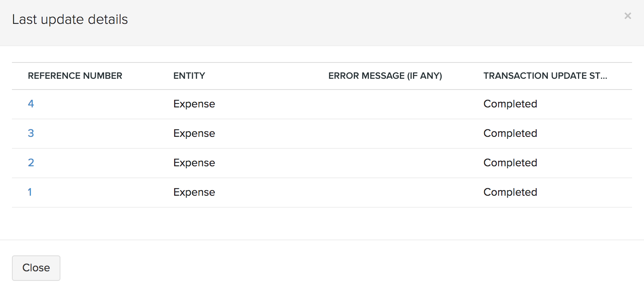This screenshot has height=292, width=644.
Task: Select the Expense cell for reference 2
Action: point(194,163)
